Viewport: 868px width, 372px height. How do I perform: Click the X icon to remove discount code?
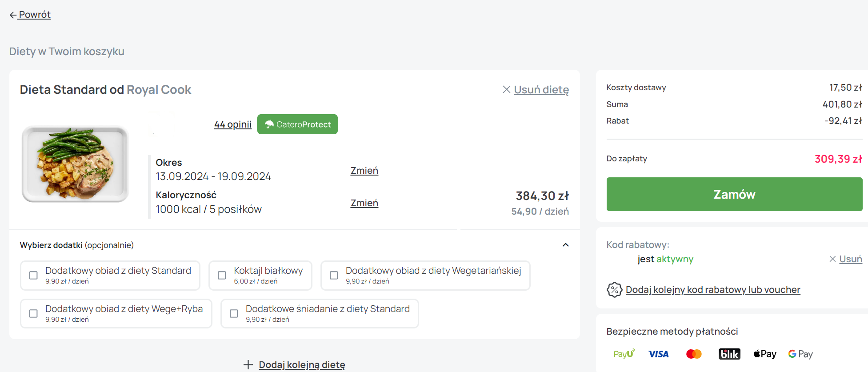point(832,259)
